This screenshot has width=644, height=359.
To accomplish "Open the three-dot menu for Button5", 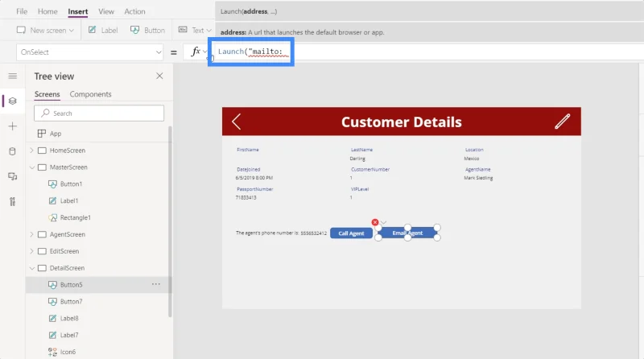I will [x=156, y=284].
